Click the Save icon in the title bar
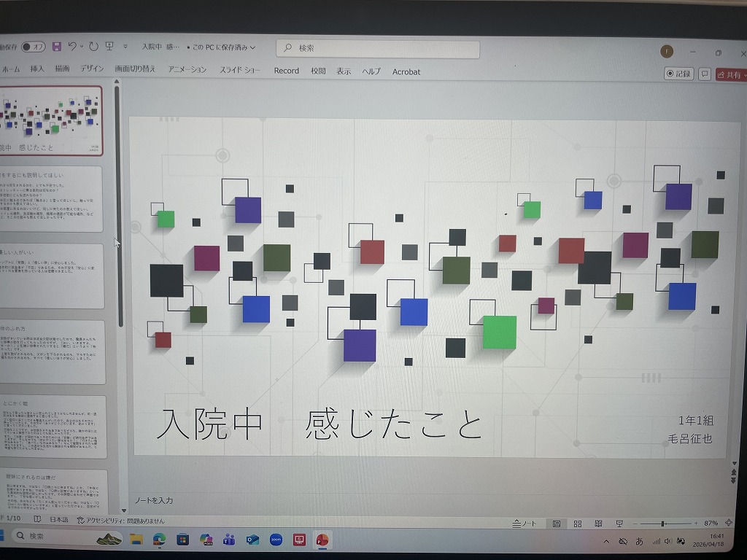 [57, 47]
